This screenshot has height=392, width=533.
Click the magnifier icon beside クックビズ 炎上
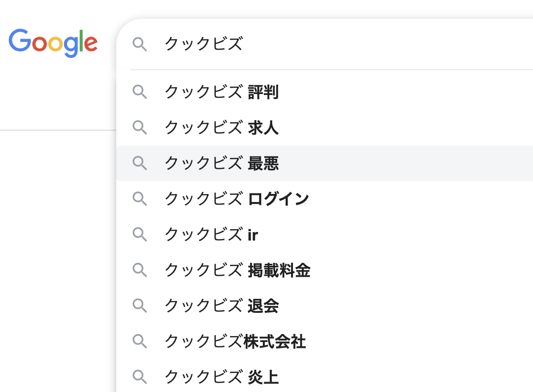coord(140,377)
